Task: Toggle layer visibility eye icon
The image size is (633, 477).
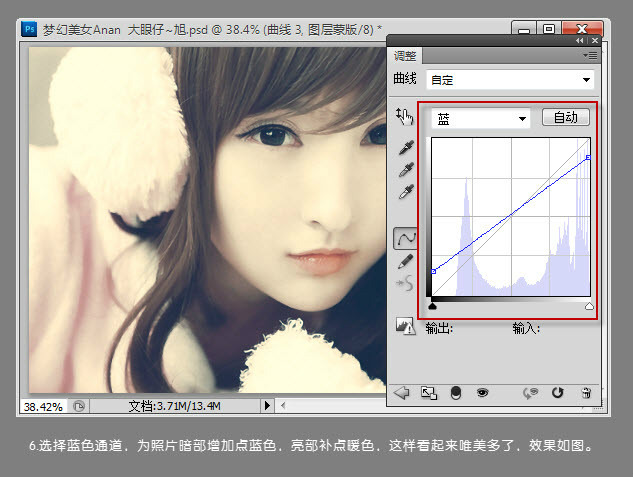Action: click(482, 393)
